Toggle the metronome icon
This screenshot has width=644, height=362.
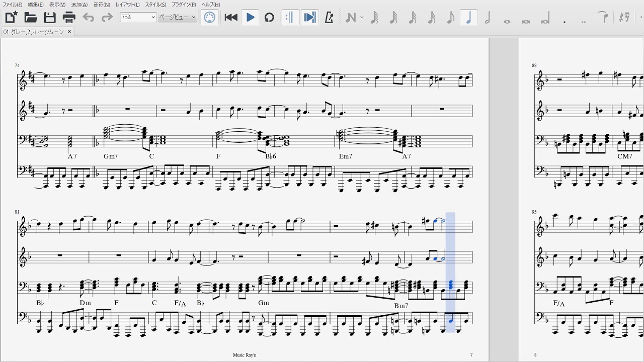(330, 18)
